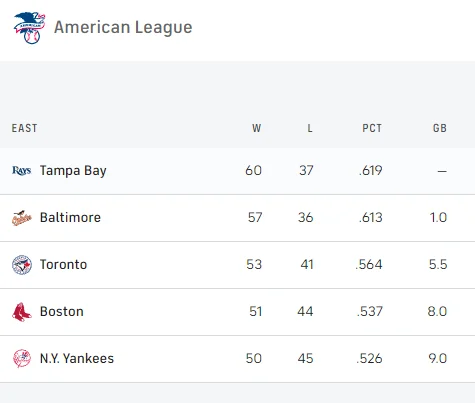Select Yankees' 50 wins value
The width and height of the screenshot is (475, 403).
[x=254, y=358]
